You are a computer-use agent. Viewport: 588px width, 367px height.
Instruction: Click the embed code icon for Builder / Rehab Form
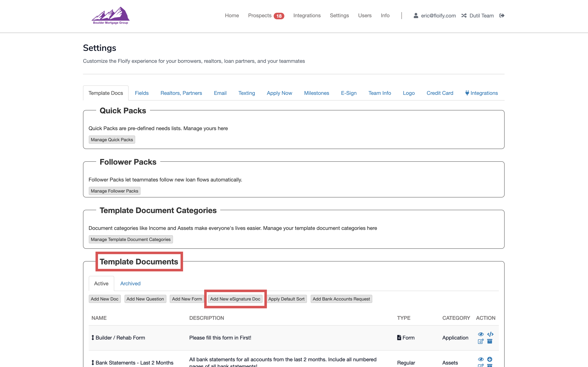pyautogui.click(x=490, y=334)
